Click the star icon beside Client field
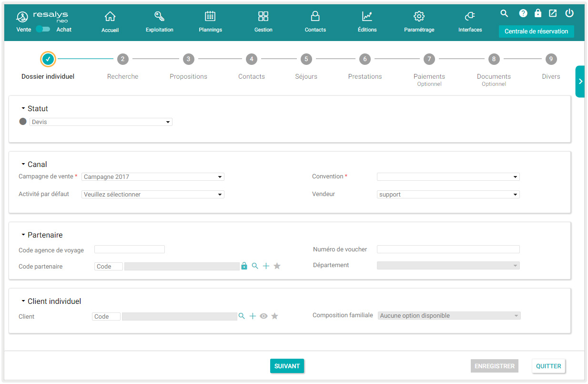This screenshot has height=384, width=588. (274, 316)
